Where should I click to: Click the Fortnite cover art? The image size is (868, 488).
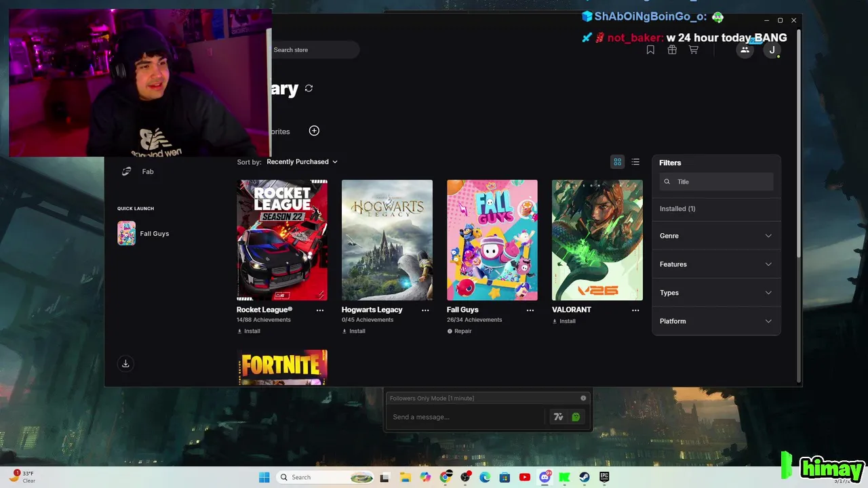(x=282, y=367)
